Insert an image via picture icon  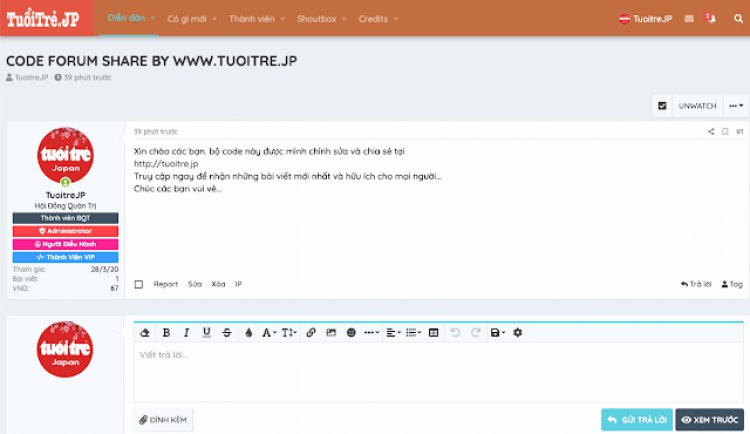(x=331, y=333)
